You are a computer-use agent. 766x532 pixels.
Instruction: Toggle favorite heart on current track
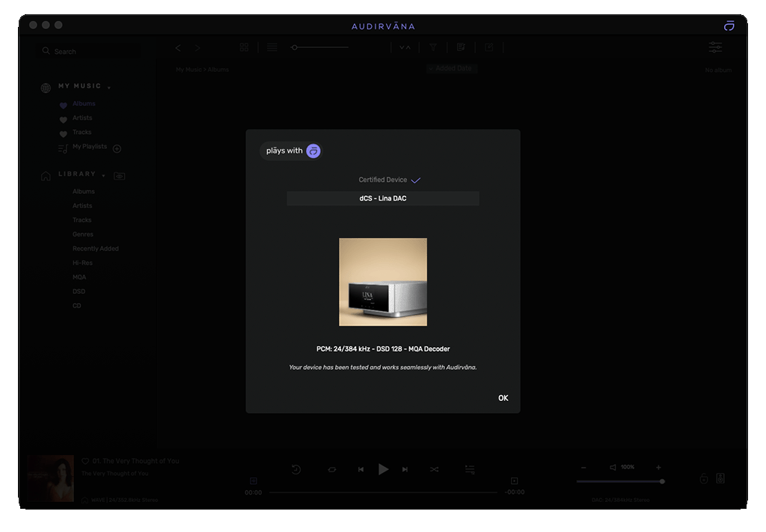click(85, 462)
